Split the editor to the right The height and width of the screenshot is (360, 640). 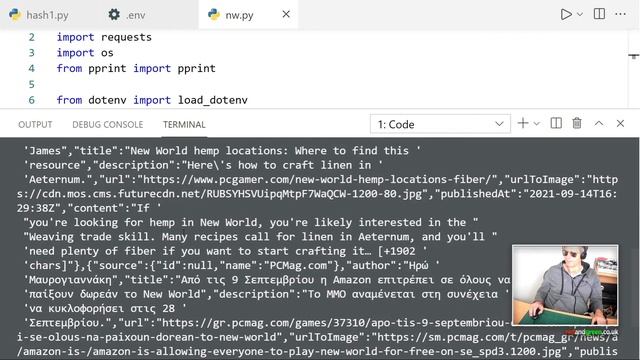point(599,14)
